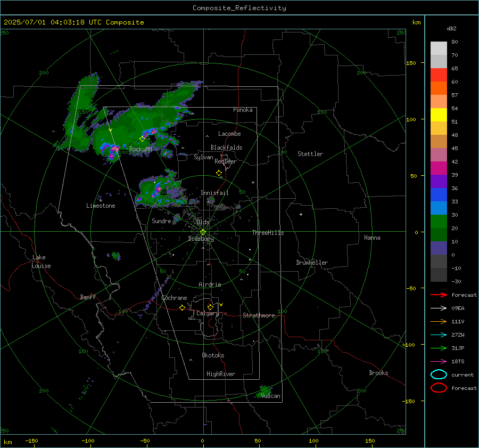Click the Blackfalds town label
The width and height of the screenshot is (479, 448).
(226, 148)
